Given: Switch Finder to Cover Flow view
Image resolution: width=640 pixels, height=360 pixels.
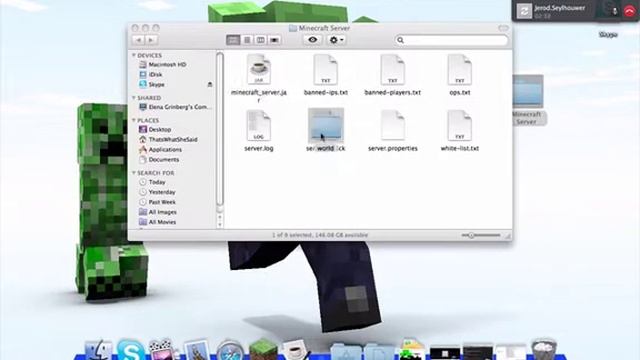Looking at the screenshot, I should 274,40.
